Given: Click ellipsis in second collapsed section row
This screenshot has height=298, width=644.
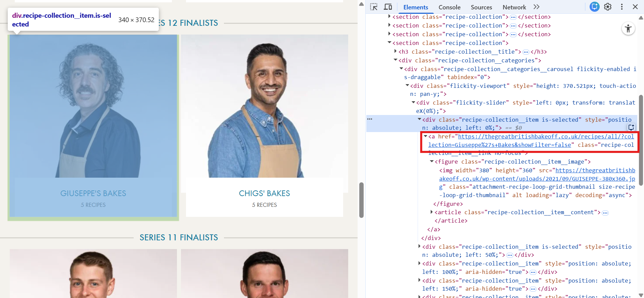Looking at the screenshot, I should tap(513, 26).
